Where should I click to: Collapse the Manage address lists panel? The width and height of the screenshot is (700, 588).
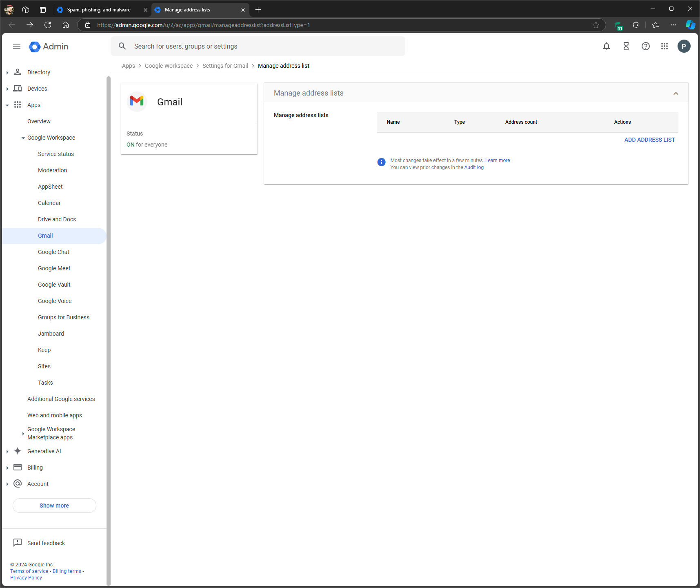[x=676, y=93]
